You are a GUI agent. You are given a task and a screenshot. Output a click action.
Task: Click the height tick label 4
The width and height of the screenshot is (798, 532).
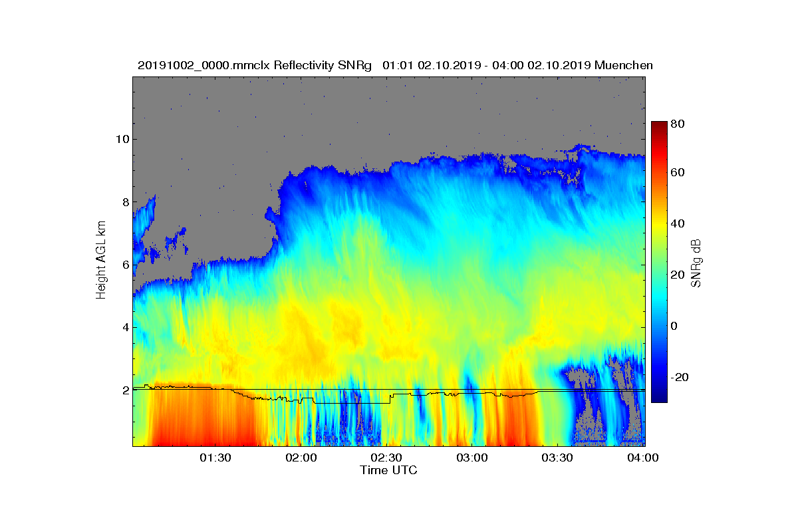tap(125, 327)
